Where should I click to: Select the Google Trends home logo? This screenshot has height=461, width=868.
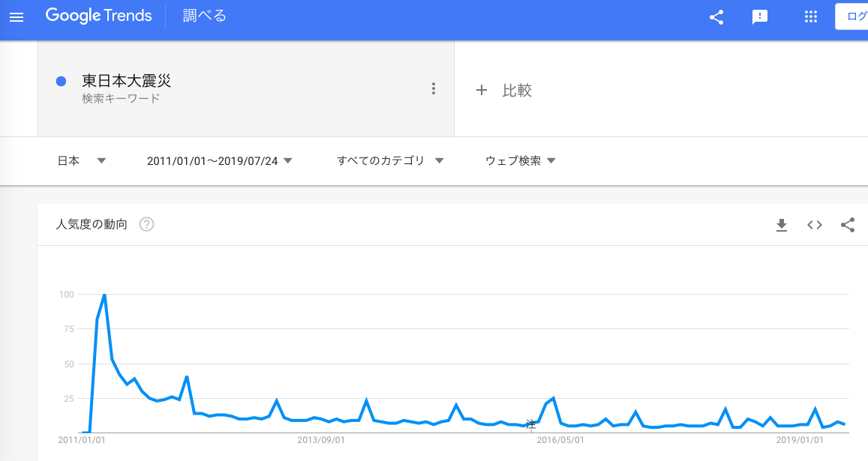click(x=98, y=15)
